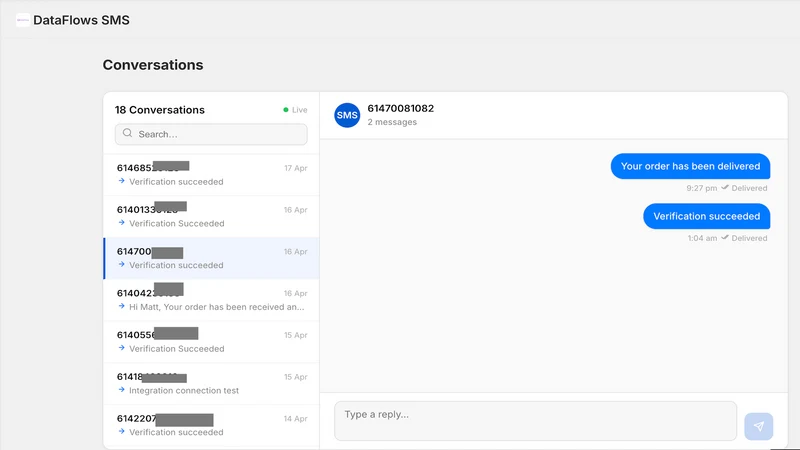Click the Live status text

pyautogui.click(x=299, y=110)
